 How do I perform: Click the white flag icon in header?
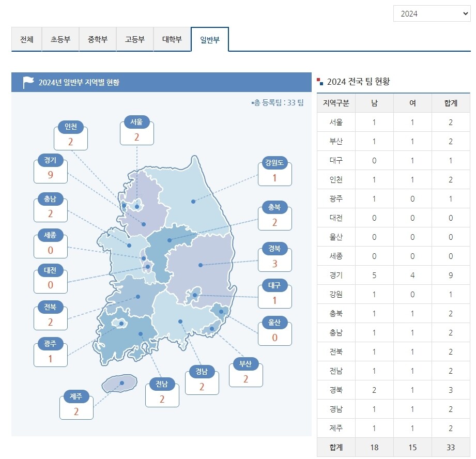28,82
